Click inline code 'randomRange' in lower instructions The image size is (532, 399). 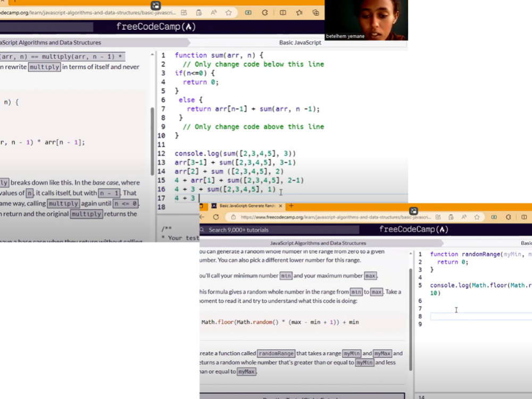pos(276,353)
